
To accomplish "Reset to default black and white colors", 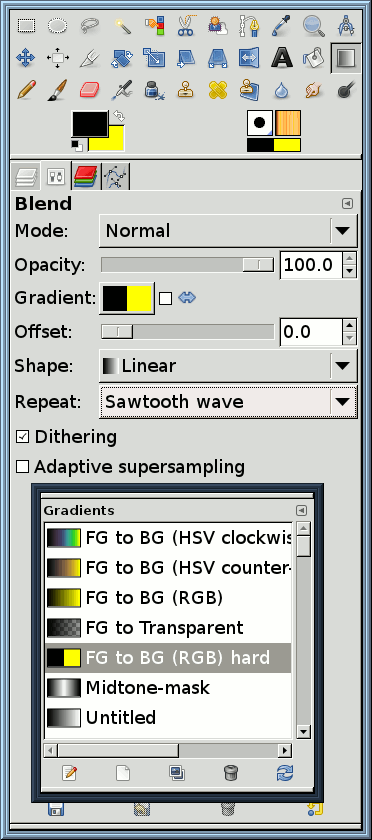I will point(77,146).
